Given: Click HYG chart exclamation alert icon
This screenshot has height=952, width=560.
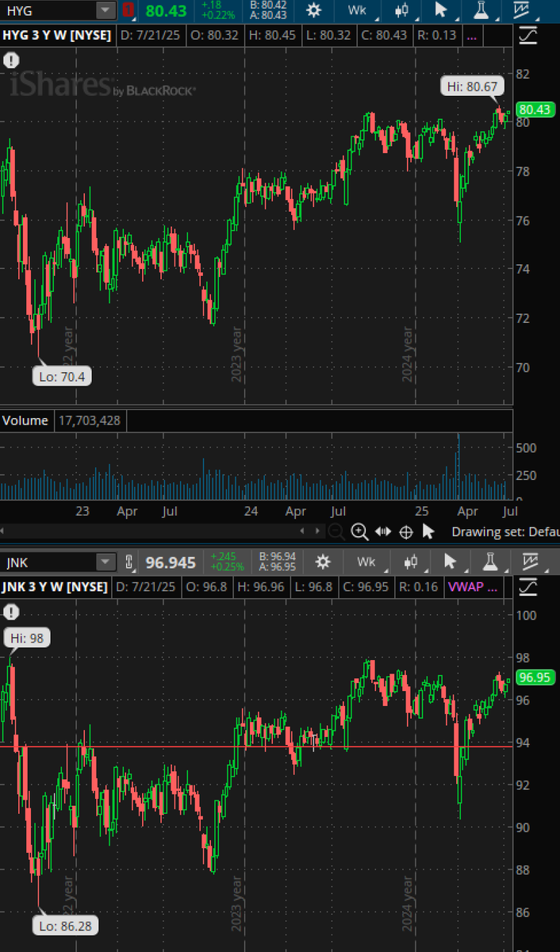Looking at the screenshot, I should tap(10, 60).
